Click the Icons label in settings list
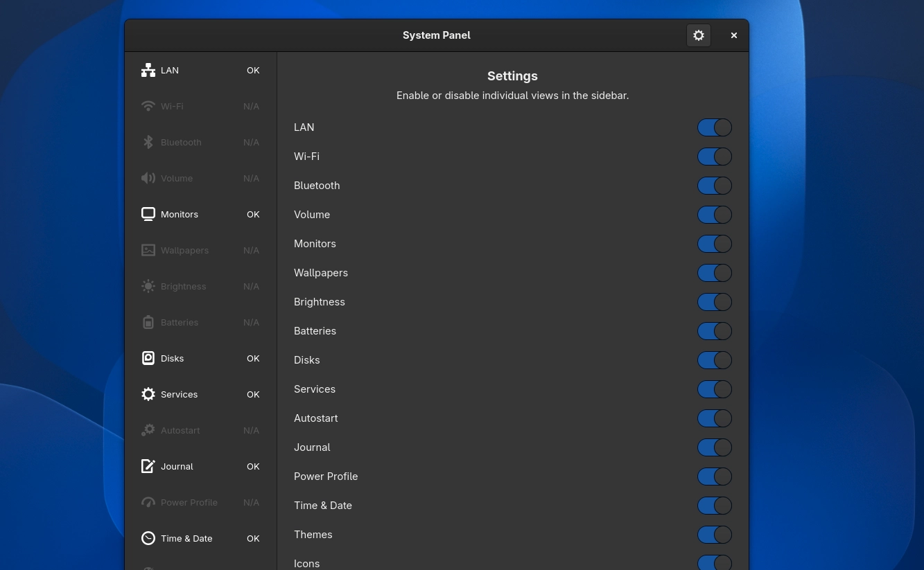 307,564
